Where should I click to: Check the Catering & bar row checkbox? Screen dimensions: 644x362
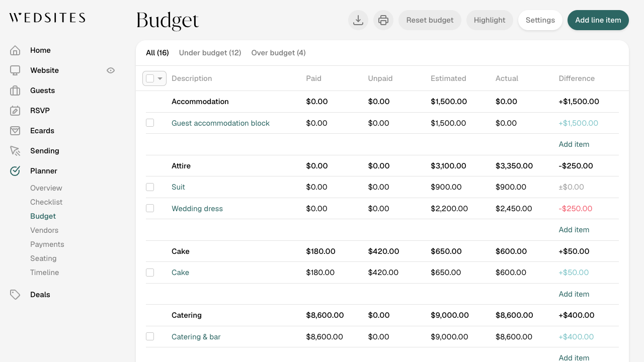150,336
